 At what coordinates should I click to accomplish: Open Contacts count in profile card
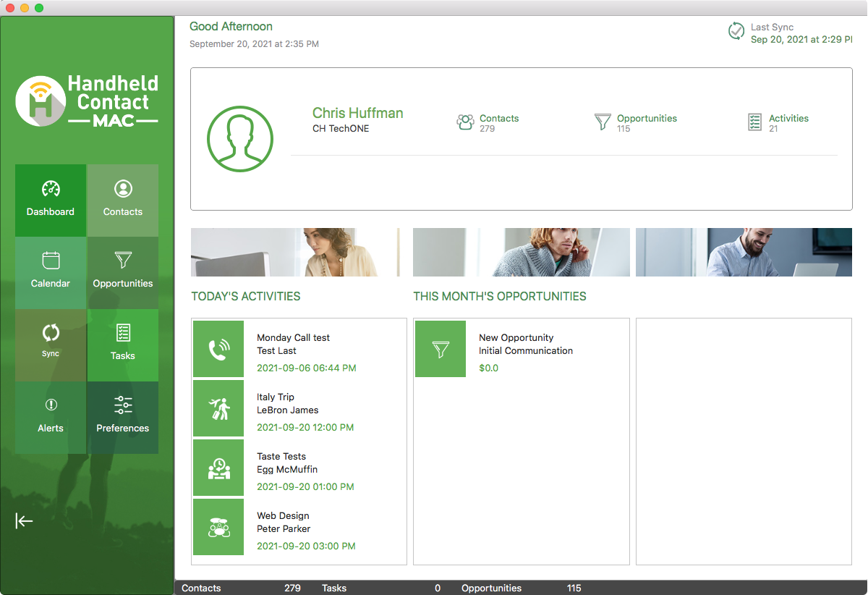pos(489,122)
